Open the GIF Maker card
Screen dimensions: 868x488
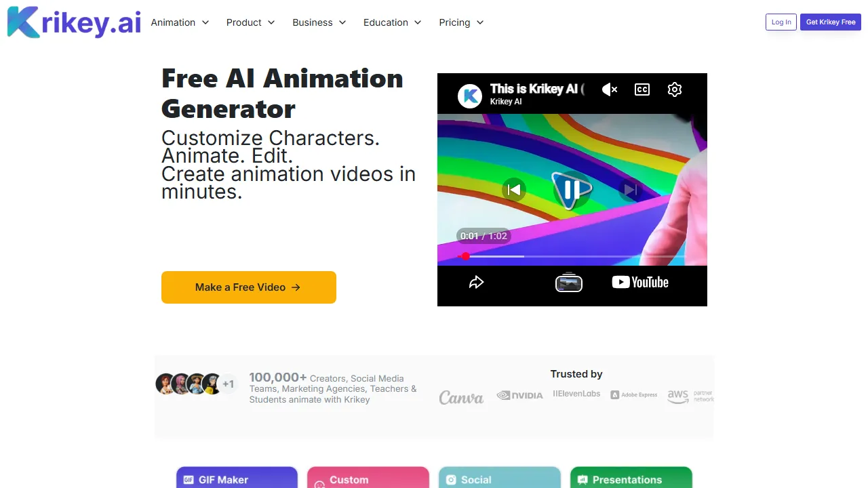[237, 477]
